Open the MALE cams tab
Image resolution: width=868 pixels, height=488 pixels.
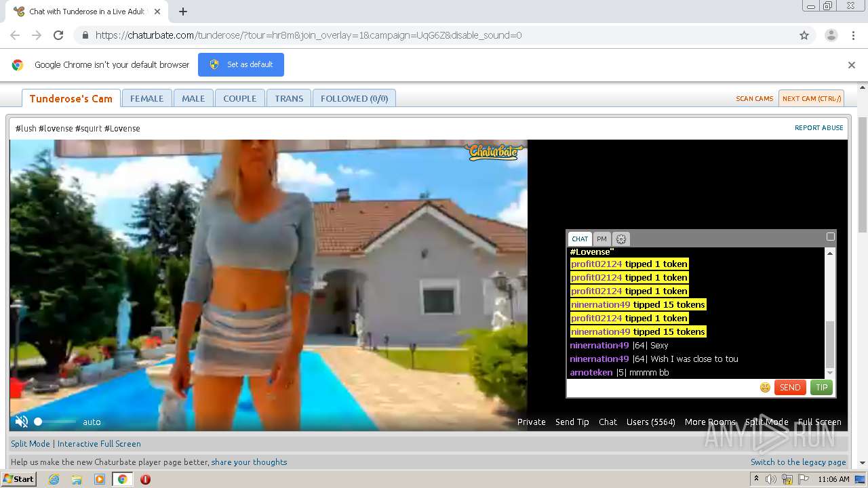coord(193,98)
